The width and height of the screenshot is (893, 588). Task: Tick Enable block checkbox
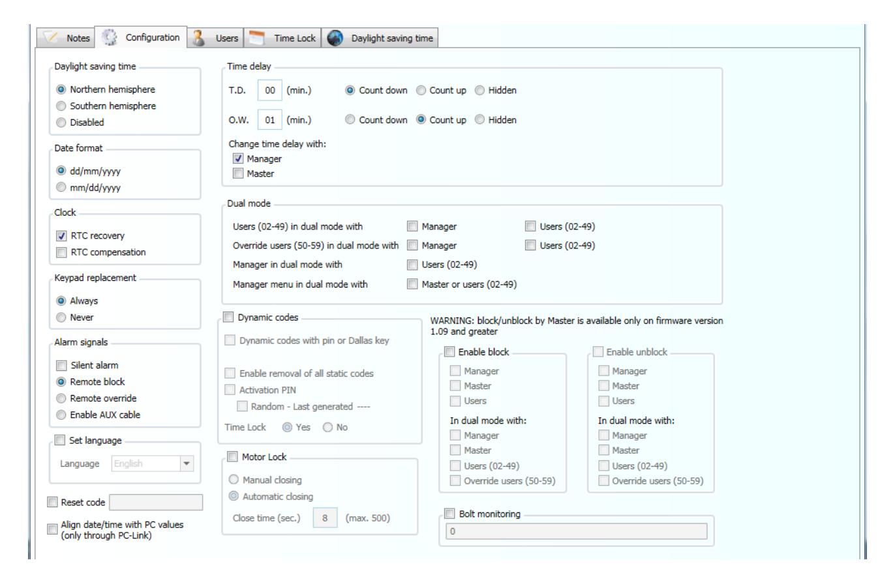point(449,352)
